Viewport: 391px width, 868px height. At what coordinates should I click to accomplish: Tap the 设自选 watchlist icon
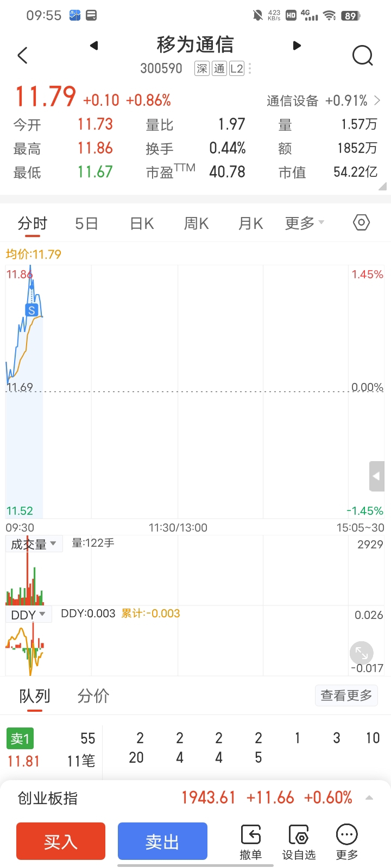pos(299,842)
